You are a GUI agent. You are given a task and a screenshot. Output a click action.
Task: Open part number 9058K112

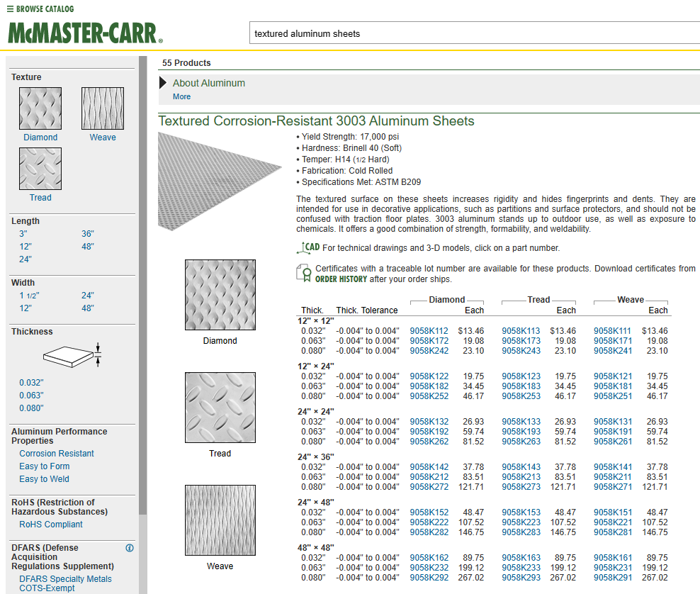429,331
